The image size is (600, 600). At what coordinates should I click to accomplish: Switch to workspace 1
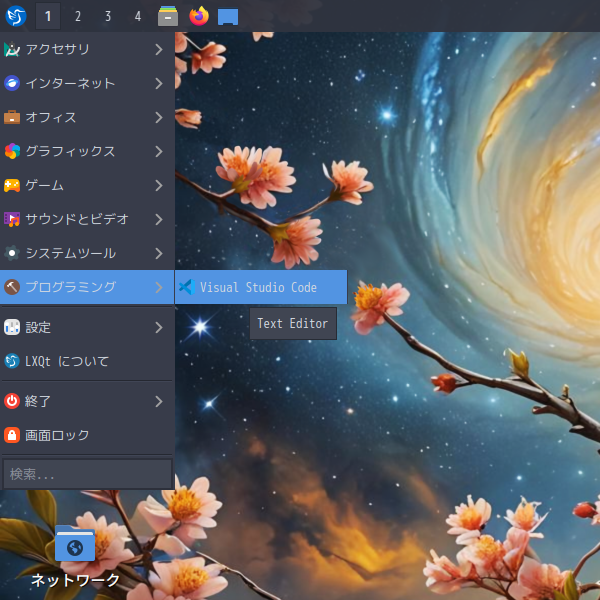[48, 16]
